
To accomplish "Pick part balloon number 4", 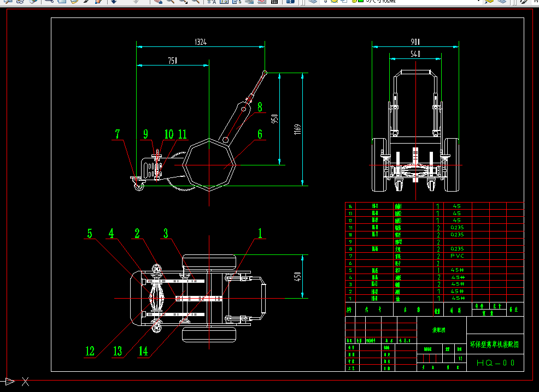I will (111, 234).
